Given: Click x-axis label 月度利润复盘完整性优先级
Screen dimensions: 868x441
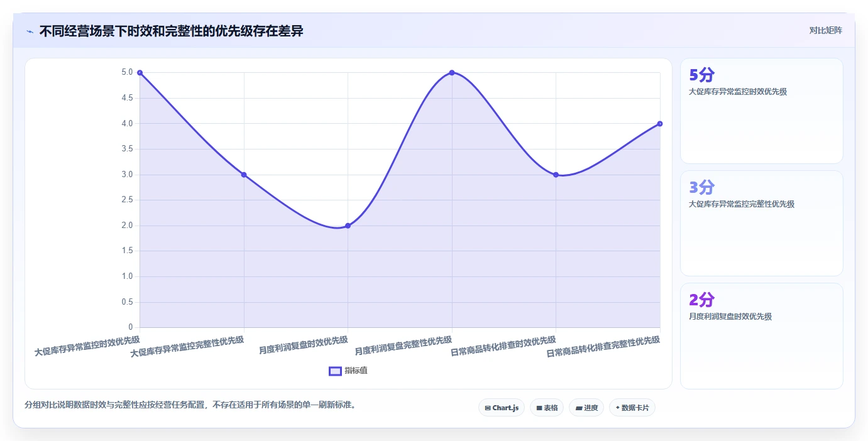Looking at the screenshot, I should pyautogui.click(x=404, y=346).
